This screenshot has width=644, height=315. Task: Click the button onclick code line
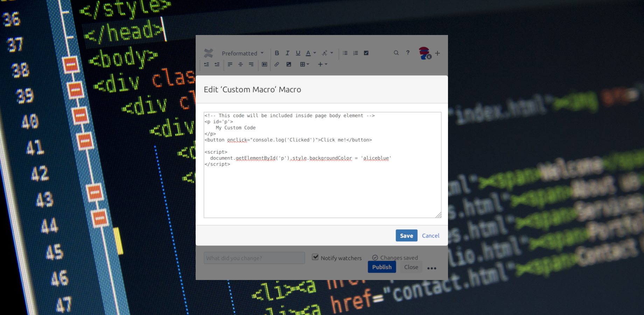[x=288, y=140]
